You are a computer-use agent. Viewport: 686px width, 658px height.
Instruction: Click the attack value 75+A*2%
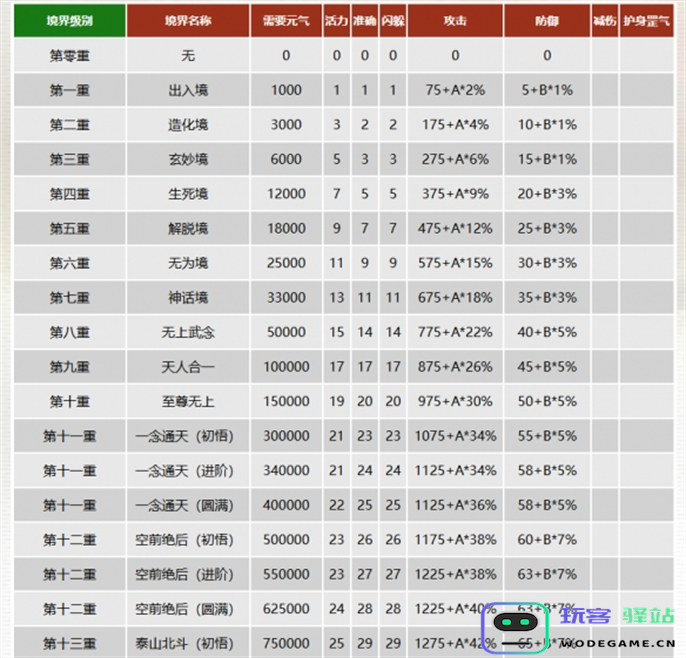(455, 90)
